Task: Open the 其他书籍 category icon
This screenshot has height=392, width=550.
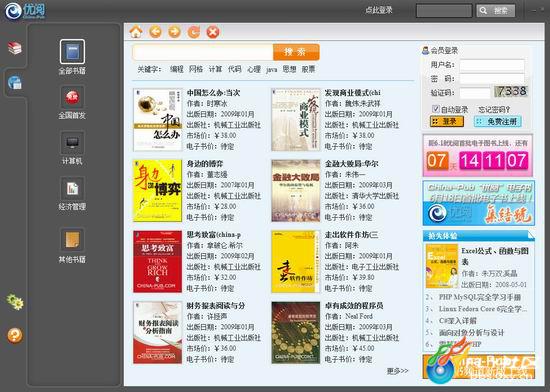Action: [x=72, y=239]
